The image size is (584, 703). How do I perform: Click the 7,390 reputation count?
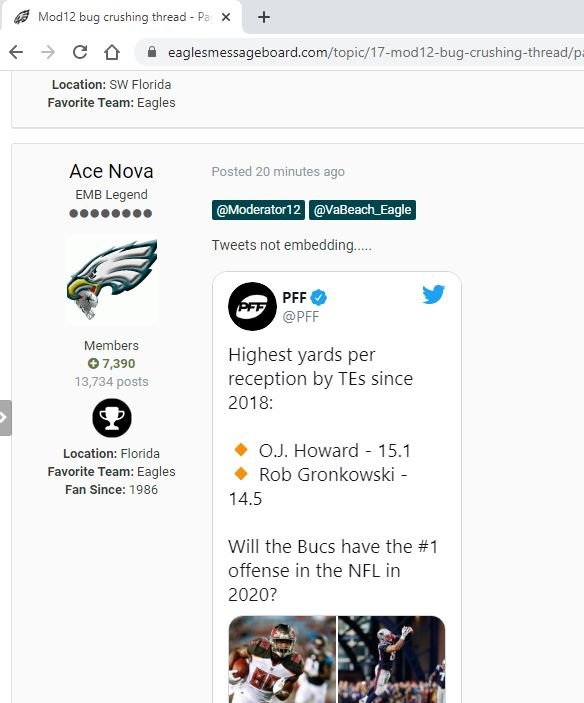click(118, 364)
